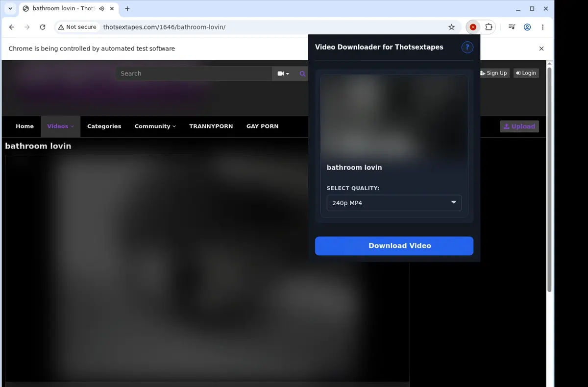588x387 pixels.
Task: Click the page vertical scrollbar
Action: click(549, 179)
